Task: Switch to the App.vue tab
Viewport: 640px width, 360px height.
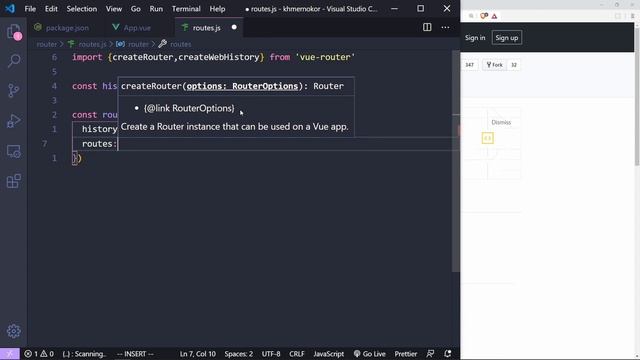Action: coord(137,28)
